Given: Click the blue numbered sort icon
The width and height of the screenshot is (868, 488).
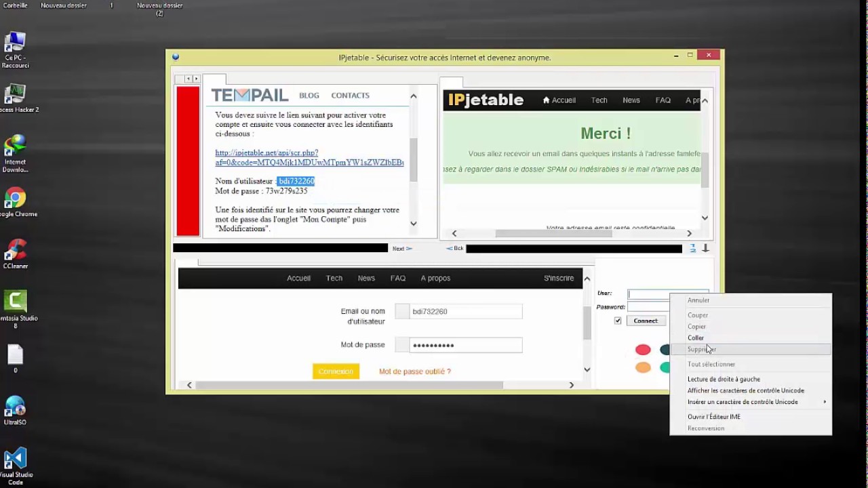Looking at the screenshot, I should click(693, 249).
